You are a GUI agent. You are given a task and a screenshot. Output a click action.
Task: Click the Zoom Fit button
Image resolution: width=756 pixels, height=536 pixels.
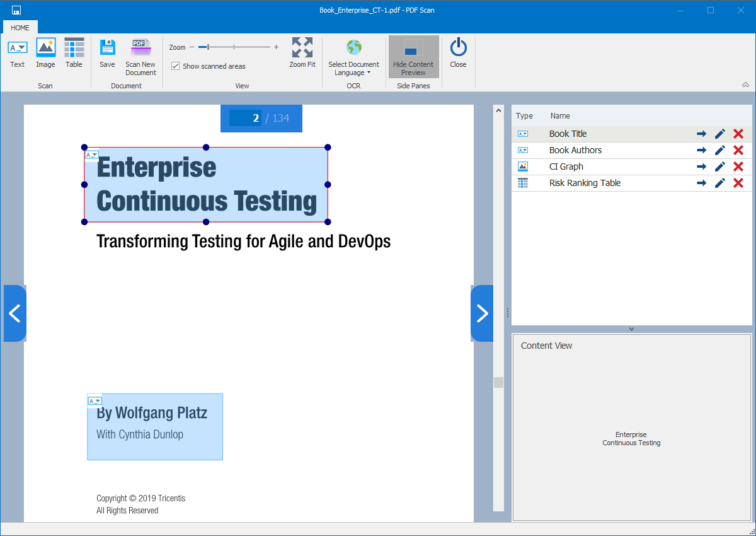pos(302,54)
